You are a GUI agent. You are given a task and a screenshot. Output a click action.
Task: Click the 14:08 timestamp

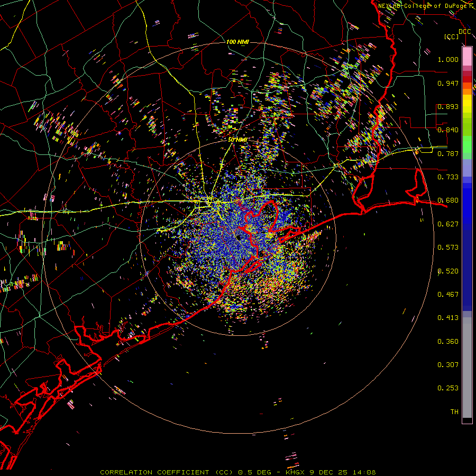363,472
